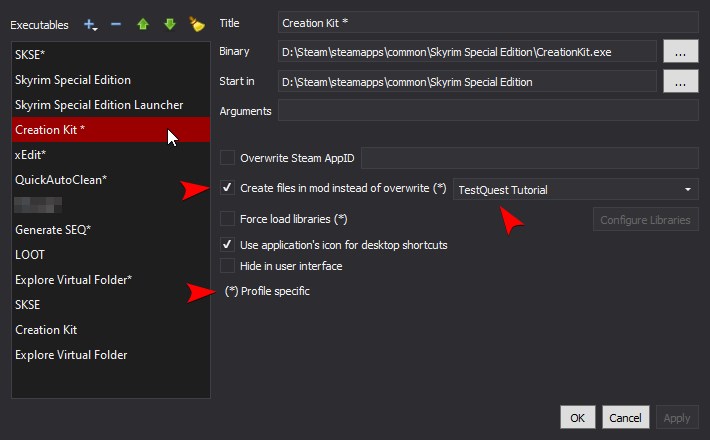Uncheck Create files in mod instead of overwrite
710x440 pixels.
pyautogui.click(x=227, y=187)
